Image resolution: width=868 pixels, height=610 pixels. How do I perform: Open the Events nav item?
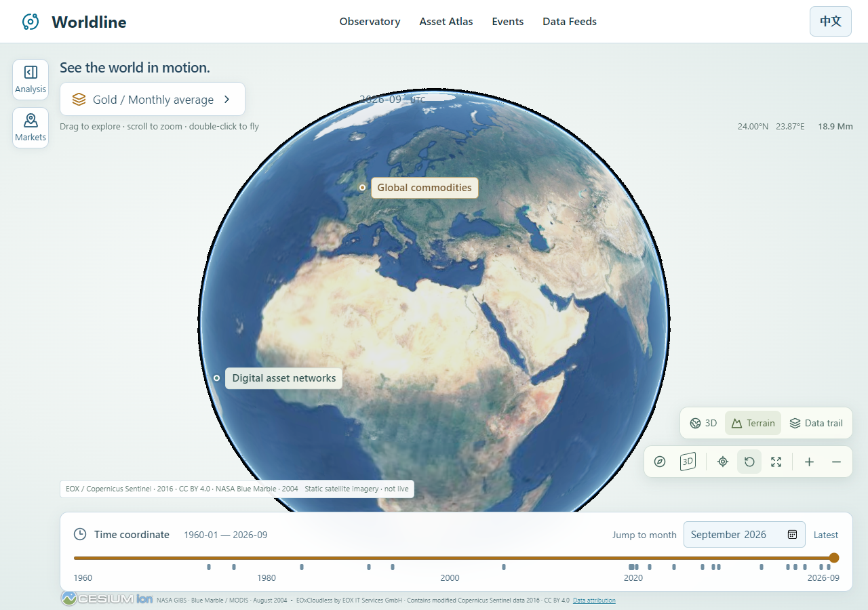click(x=508, y=22)
